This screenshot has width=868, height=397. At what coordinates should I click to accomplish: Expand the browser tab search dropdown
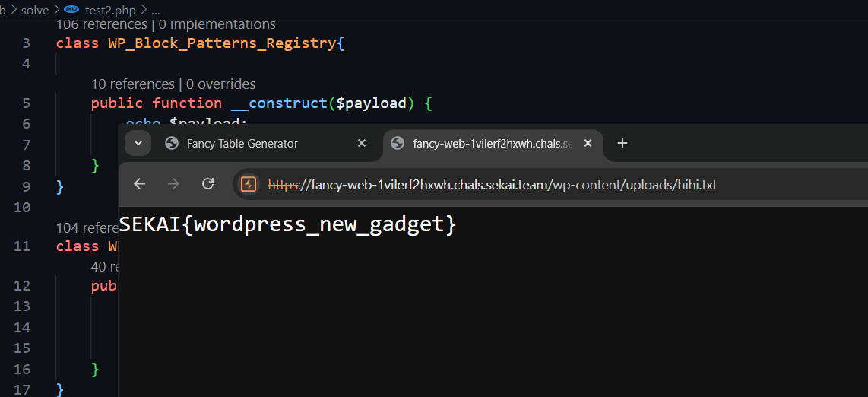(138, 143)
